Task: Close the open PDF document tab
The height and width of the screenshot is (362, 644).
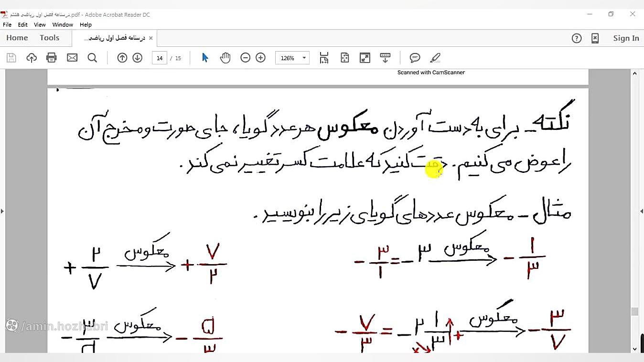Action: click(x=150, y=38)
